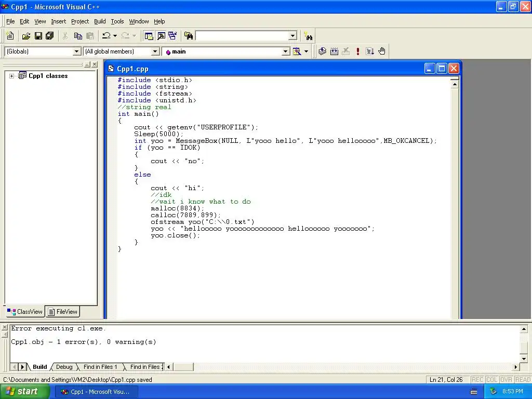
Task: Click the output pane scroll down arrow
Action: point(524,358)
